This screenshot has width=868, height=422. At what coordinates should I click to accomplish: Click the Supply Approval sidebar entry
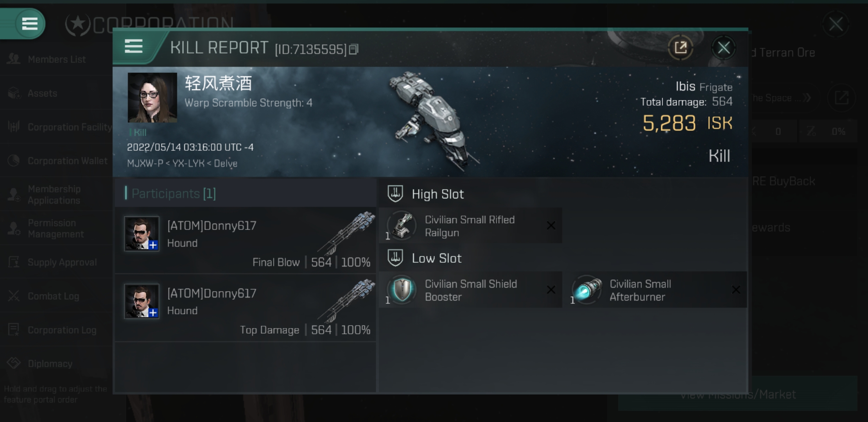click(x=56, y=261)
